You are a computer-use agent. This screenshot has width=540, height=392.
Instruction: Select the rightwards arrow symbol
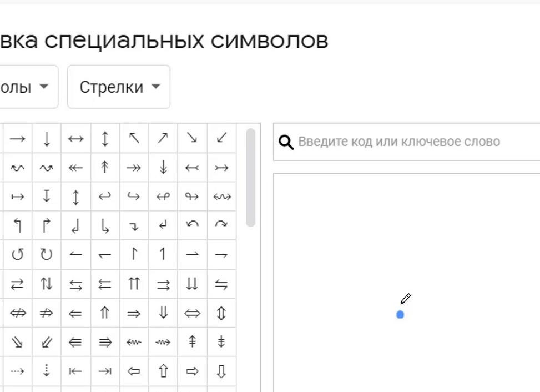coord(17,138)
